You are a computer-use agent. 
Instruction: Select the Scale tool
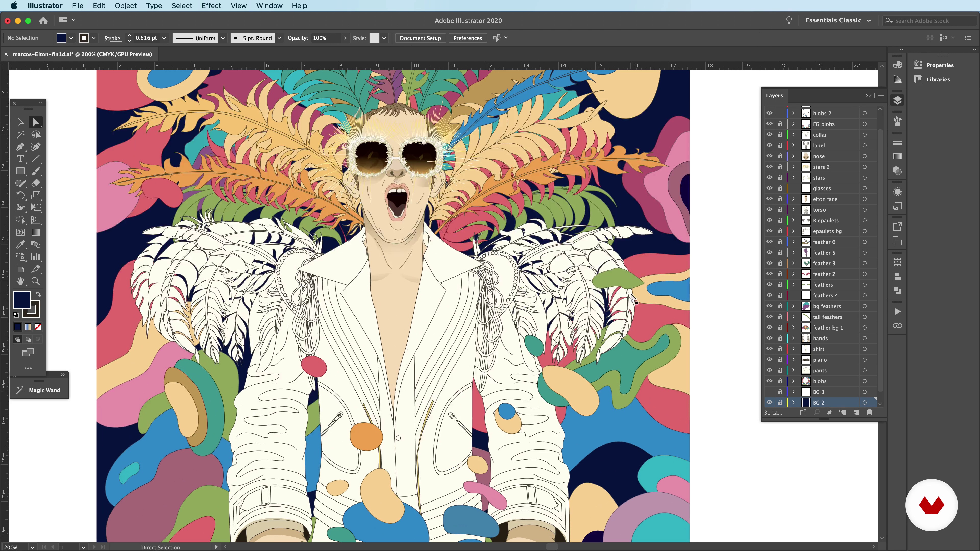click(36, 195)
